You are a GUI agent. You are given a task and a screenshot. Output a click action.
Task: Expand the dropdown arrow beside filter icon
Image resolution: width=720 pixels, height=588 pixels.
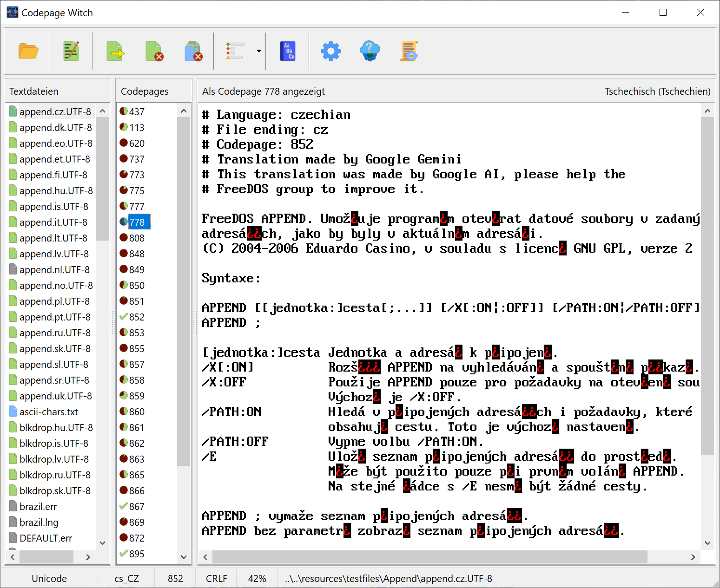click(259, 51)
